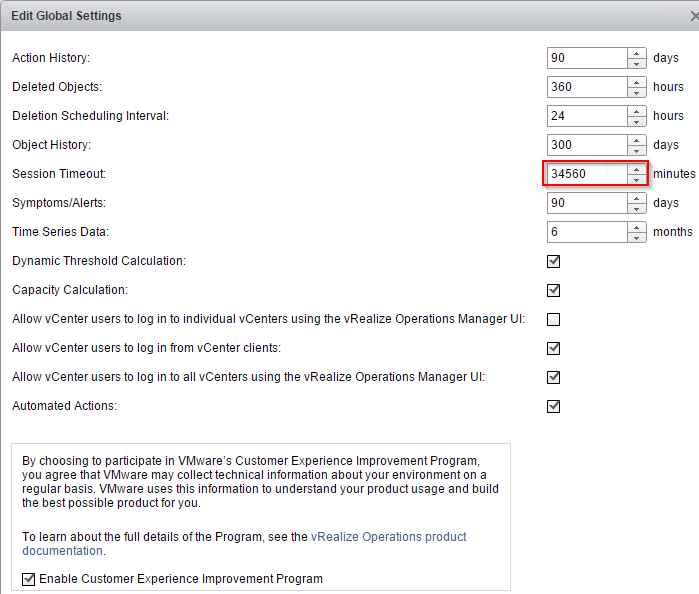Viewport: 699px width, 594px height.
Task: Uncheck Enable Customer Experience Improvement Program
Action: click(x=29, y=579)
